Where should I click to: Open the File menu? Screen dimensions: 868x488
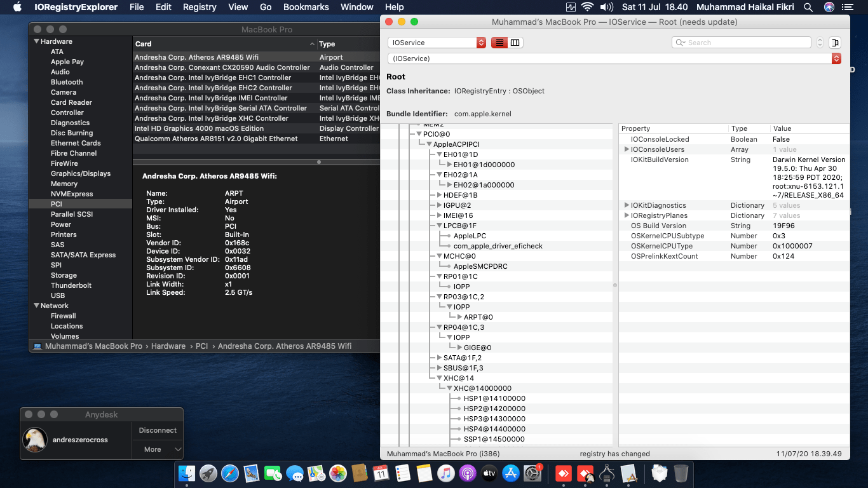tap(137, 7)
